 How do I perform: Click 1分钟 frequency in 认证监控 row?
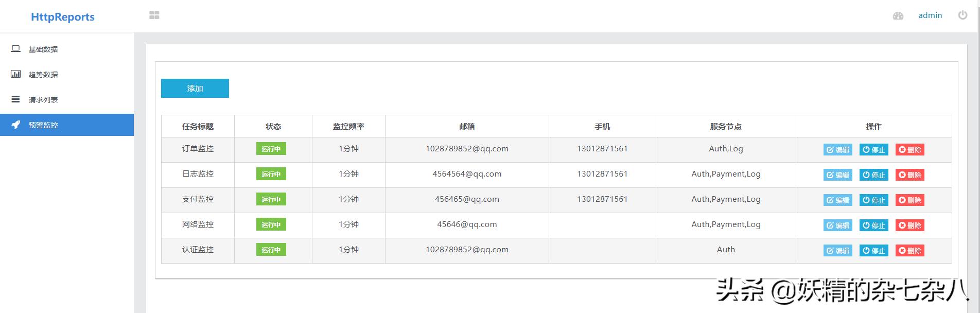[348, 250]
